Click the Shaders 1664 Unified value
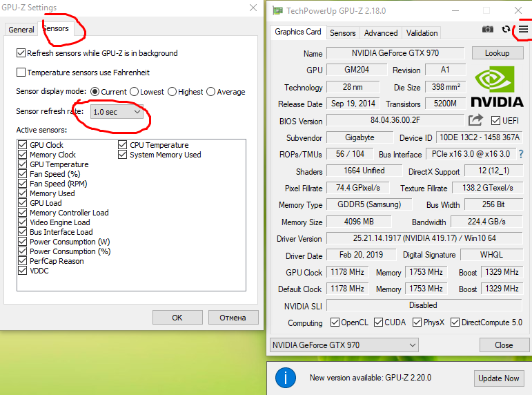The width and height of the screenshot is (532, 395). 364,171
